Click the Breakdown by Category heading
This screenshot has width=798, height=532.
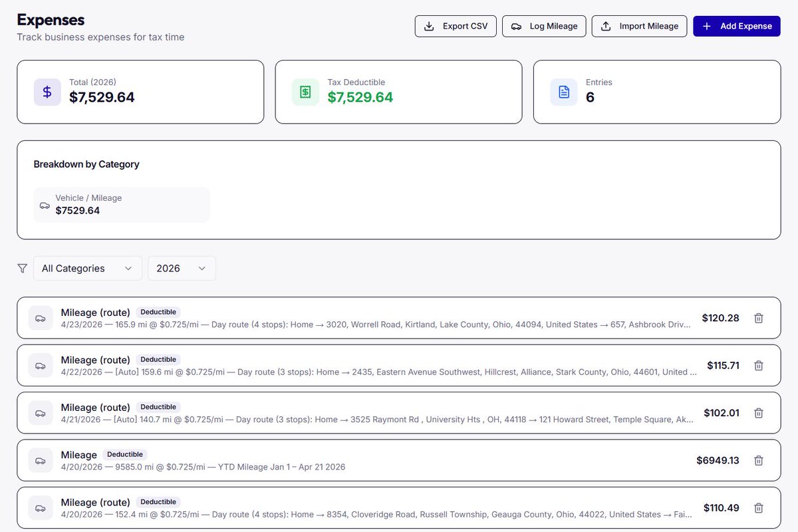(x=86, y=164)
